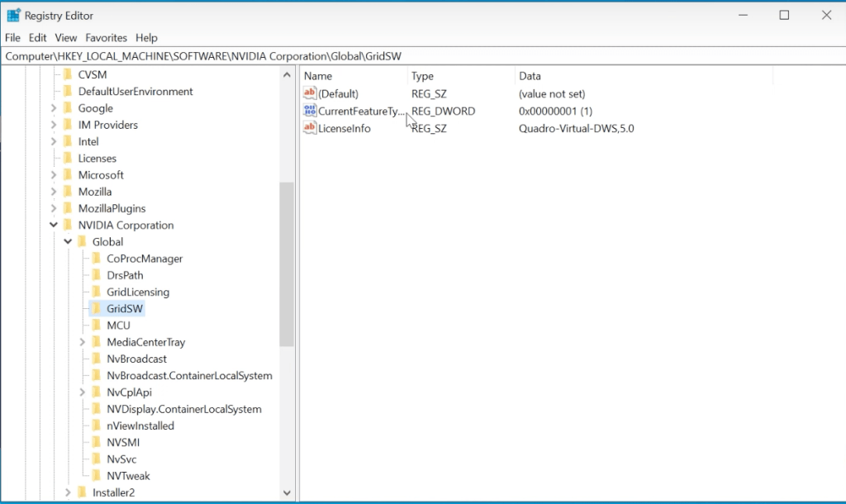
Task: Click the LicenseInfo string value icon
Action: pyautogui.click(x=310, y=128)
